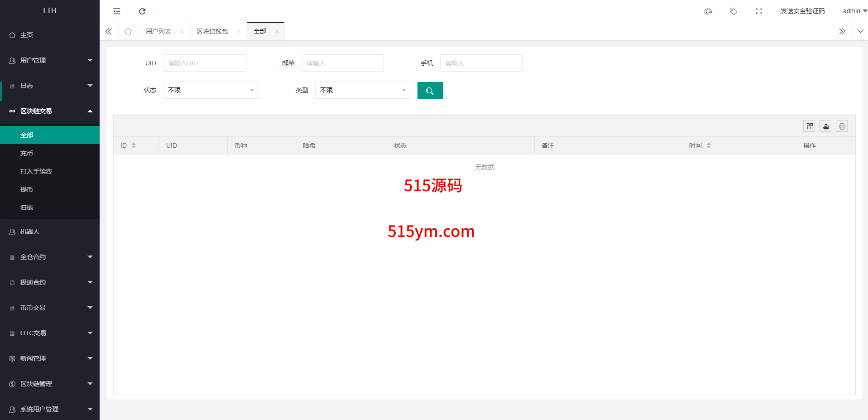Switch to 用户列表 tab
Screen dimensions: 868x420
(158, 31)
